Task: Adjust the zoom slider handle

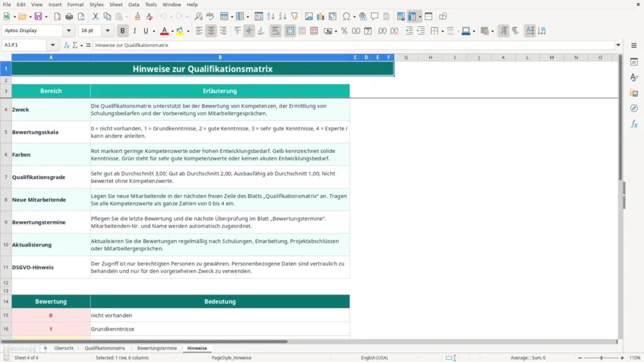Action: 601,358
